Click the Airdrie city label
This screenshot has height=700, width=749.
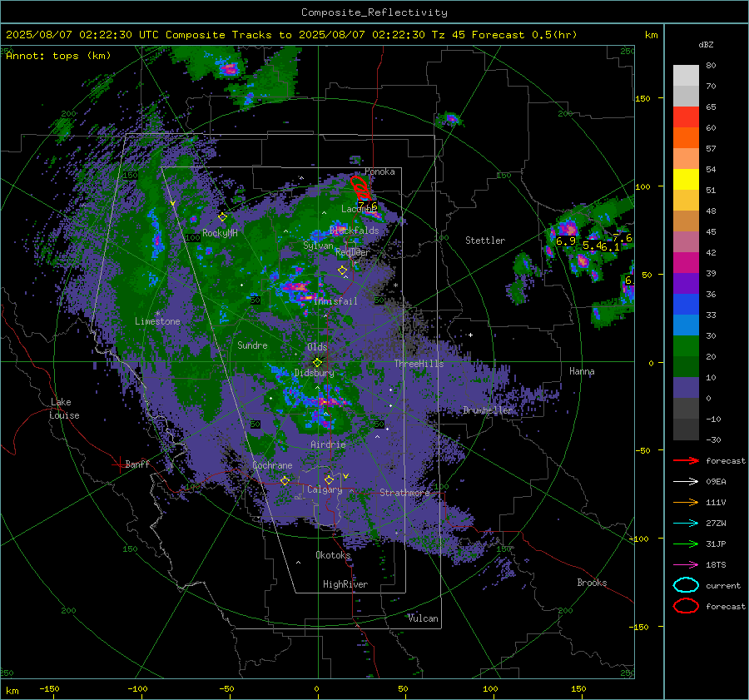click(328, 444)
